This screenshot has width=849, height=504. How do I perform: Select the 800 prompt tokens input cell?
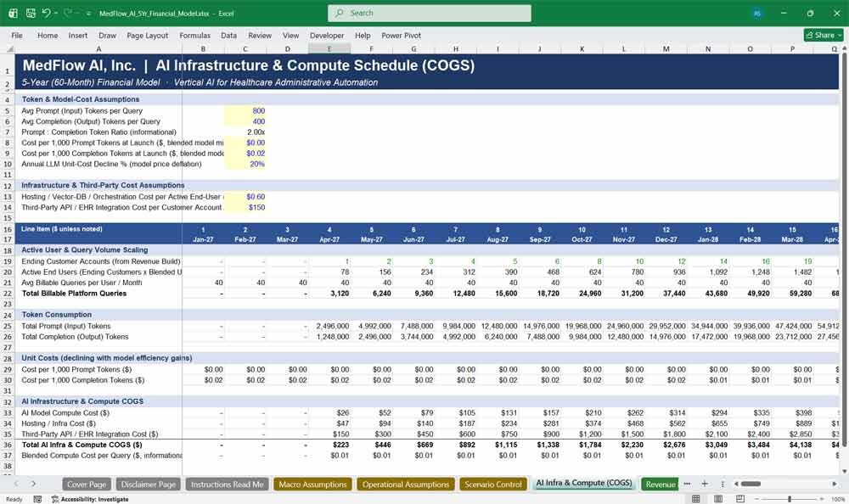point(245,111)
